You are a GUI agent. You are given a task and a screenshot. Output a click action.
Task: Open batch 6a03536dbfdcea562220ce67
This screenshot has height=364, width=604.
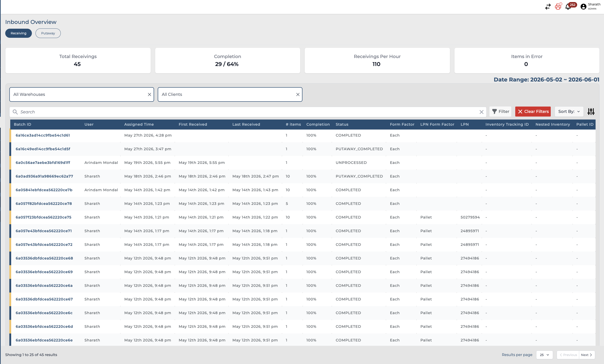tap(44, 299)
